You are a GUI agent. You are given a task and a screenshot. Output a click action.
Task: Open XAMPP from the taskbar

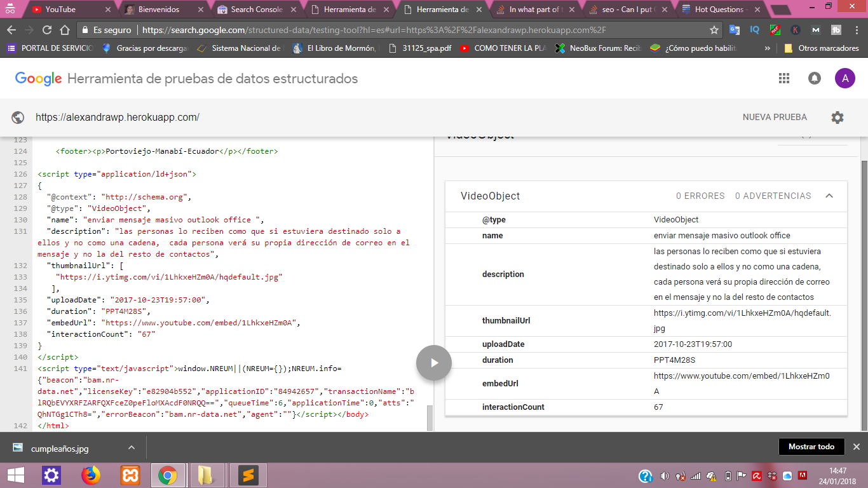[x=130, y=475]
